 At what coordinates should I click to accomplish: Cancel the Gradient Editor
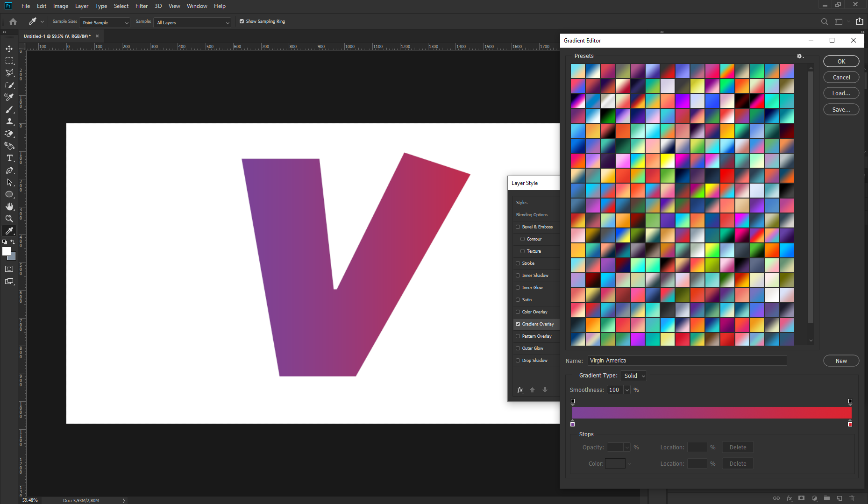pyautogui.click(x=841, y=78)
